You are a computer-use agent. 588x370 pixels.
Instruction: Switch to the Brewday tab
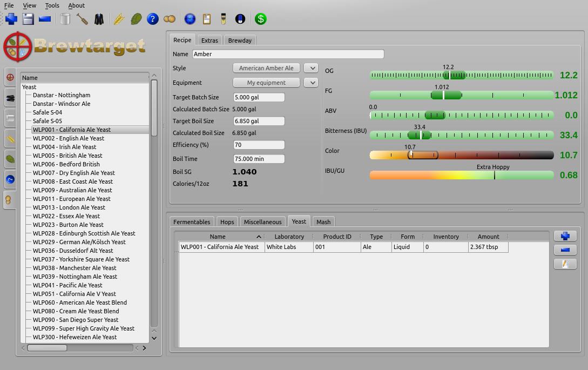(240, 41)
